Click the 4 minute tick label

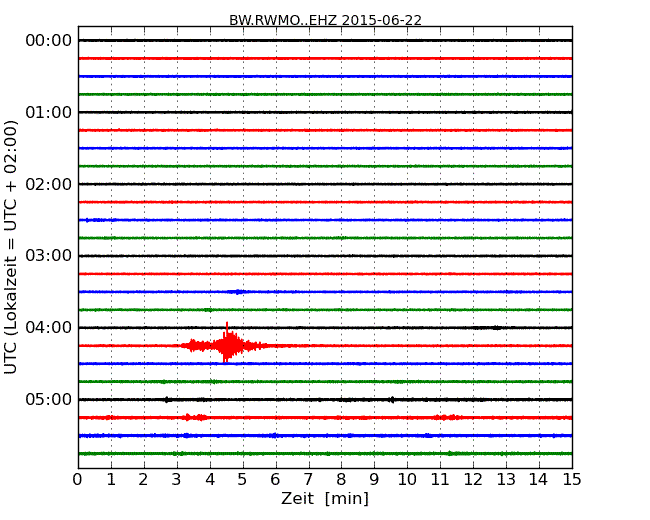click(x=210, y=480)
